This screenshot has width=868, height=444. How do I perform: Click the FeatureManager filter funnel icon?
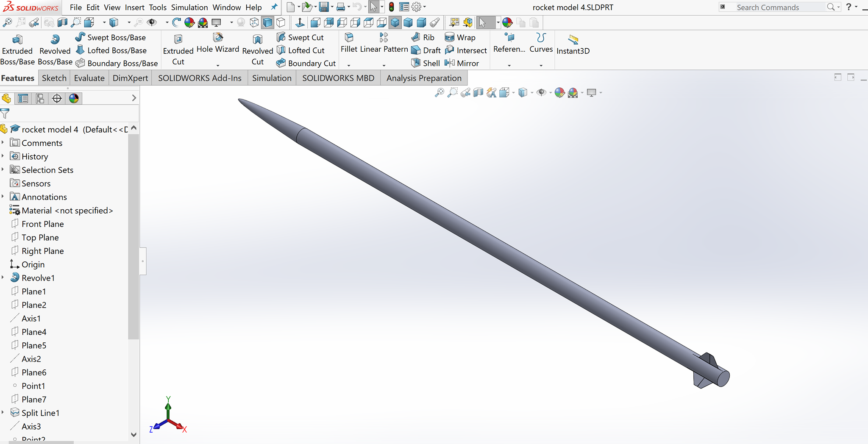click(5, 114)
